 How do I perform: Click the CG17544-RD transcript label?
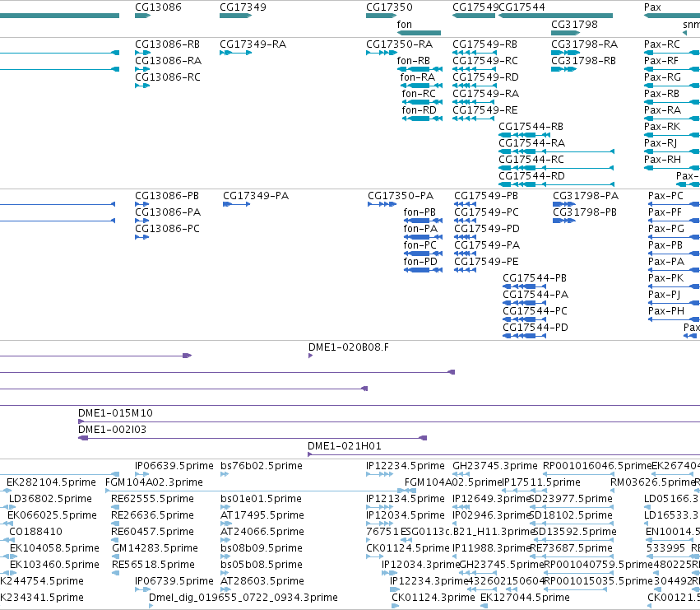[531, 176]
